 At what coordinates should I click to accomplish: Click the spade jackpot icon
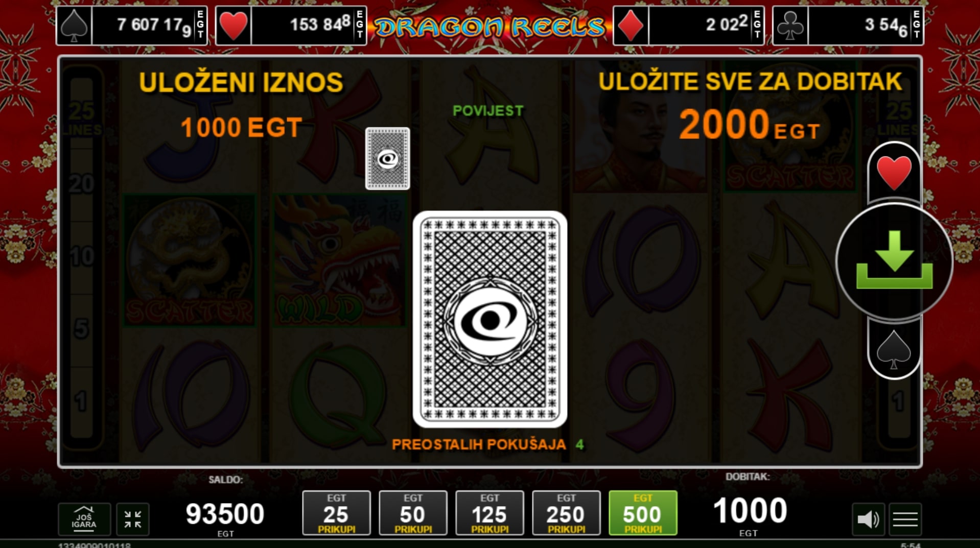pos(74,26)
